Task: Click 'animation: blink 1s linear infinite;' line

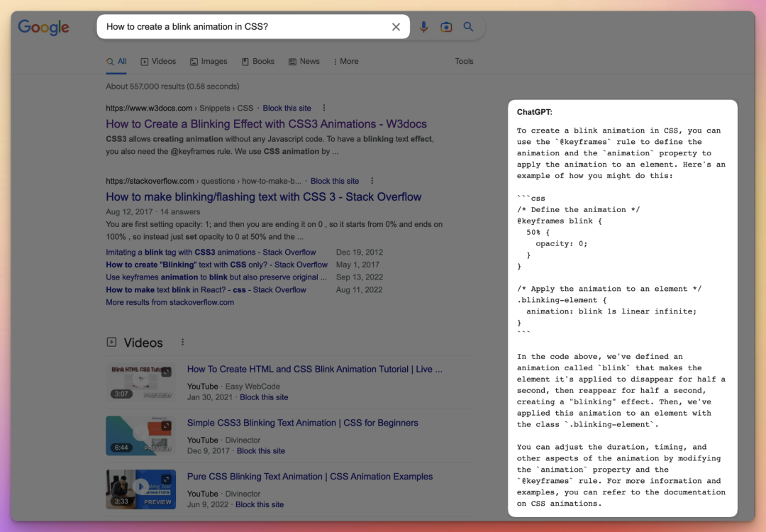Action: tap(611, 311)
